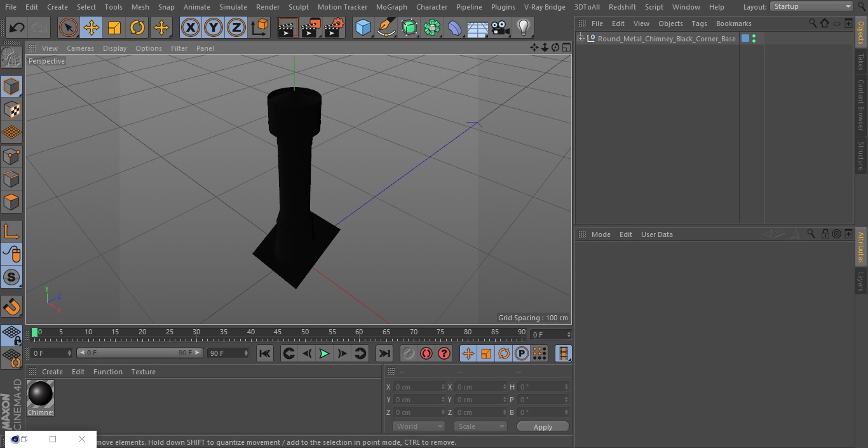Open the Redshift menu
Screen dimensions: 868x448
coord(622,7)
